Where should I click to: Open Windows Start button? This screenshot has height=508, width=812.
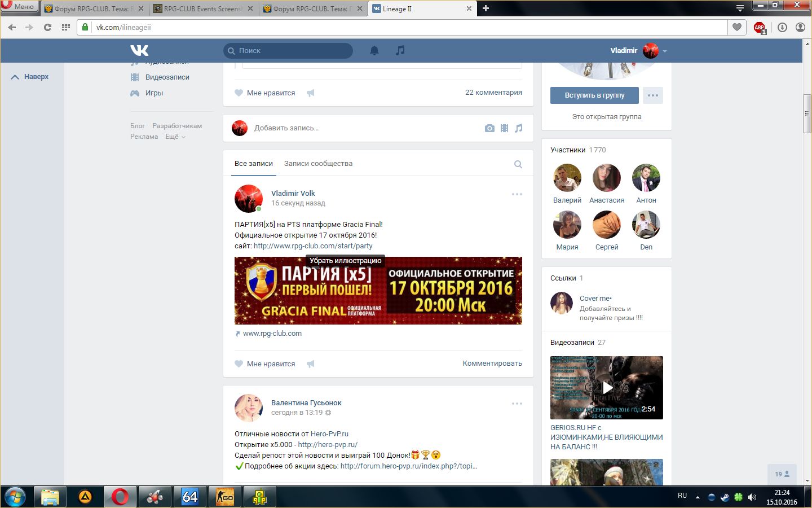point(15,497)
